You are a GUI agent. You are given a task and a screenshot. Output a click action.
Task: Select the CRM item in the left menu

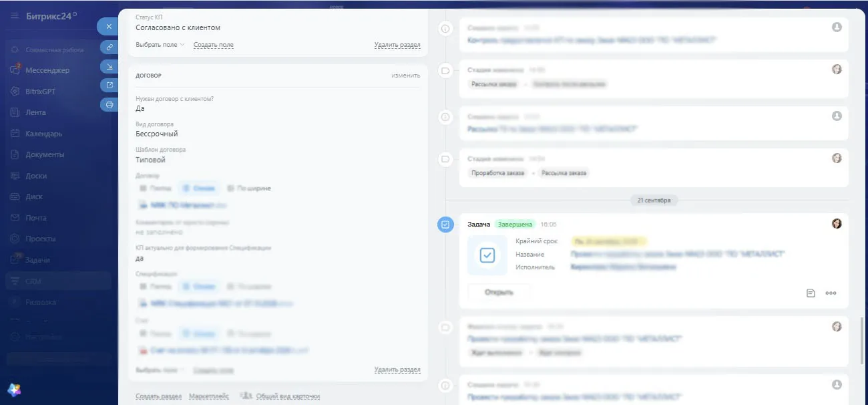coord(58,281)
